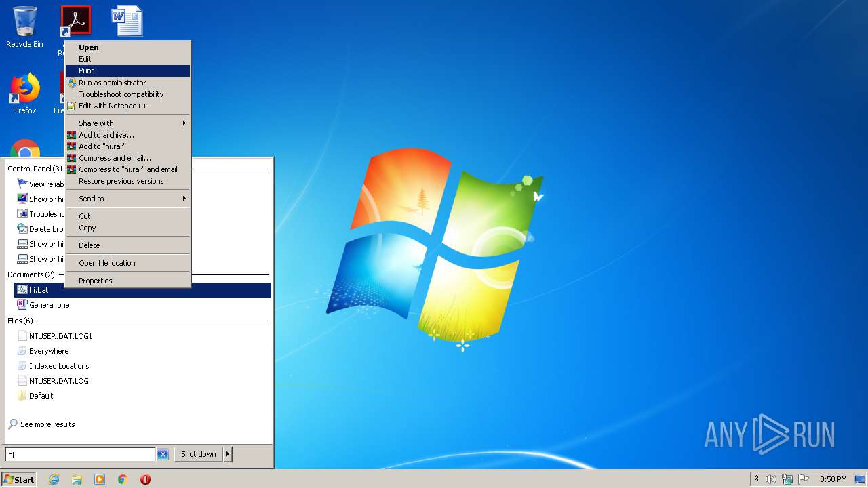Choose Restore previous versions
Screen dimensions: 868x488
(x=127, y=181)
